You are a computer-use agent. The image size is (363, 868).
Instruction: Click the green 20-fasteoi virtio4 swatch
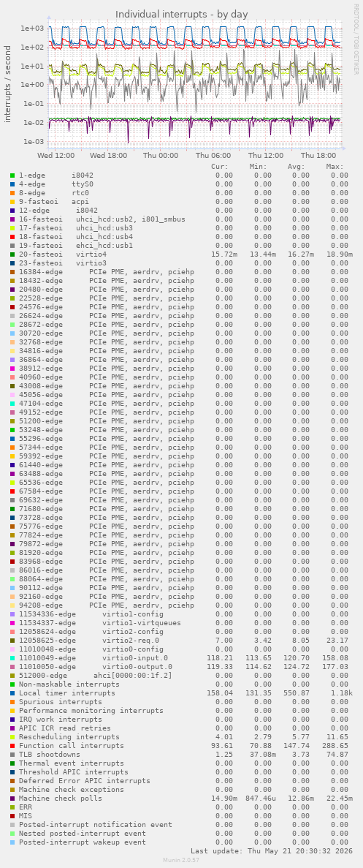[12, 254]
